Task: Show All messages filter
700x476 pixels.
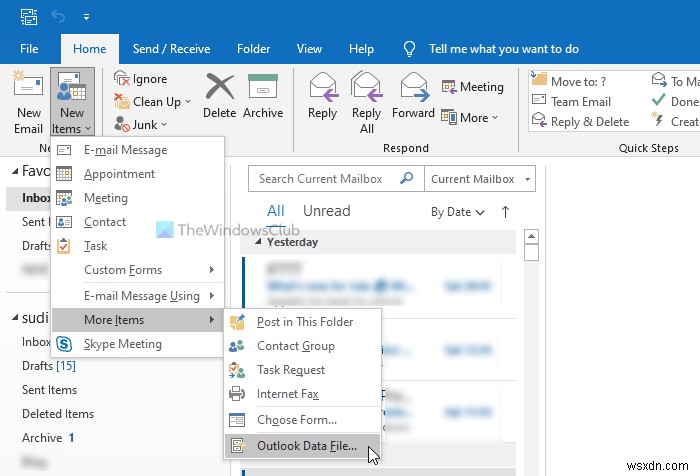Action: (x=275, y=211)
